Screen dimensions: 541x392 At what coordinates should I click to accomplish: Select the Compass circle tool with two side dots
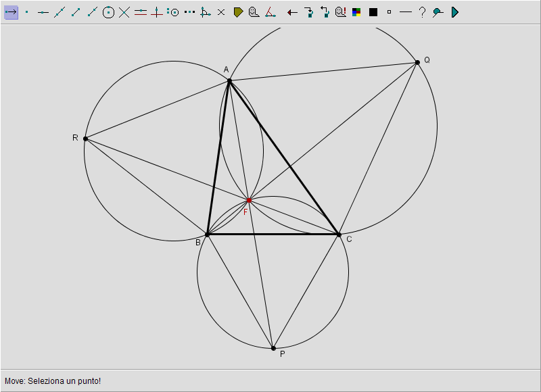pyautogui.click(x=173, y=12)
